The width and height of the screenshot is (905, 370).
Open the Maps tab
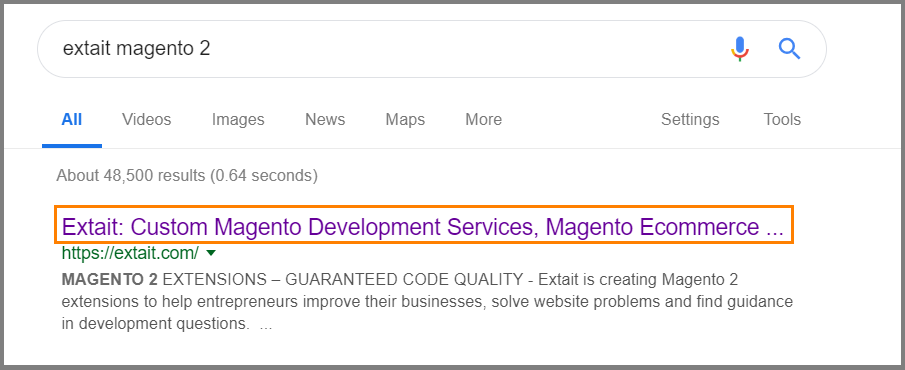(405, 119)
